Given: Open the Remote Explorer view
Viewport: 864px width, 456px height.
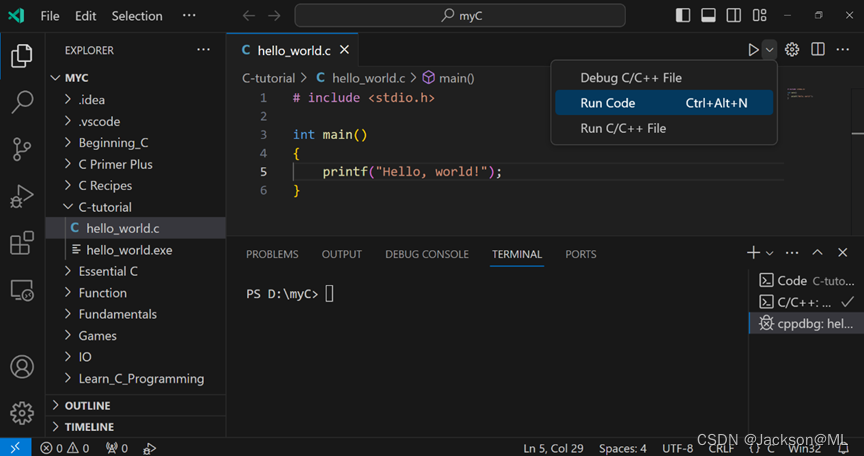Looking at the screenshot, I should pos(22,290).
